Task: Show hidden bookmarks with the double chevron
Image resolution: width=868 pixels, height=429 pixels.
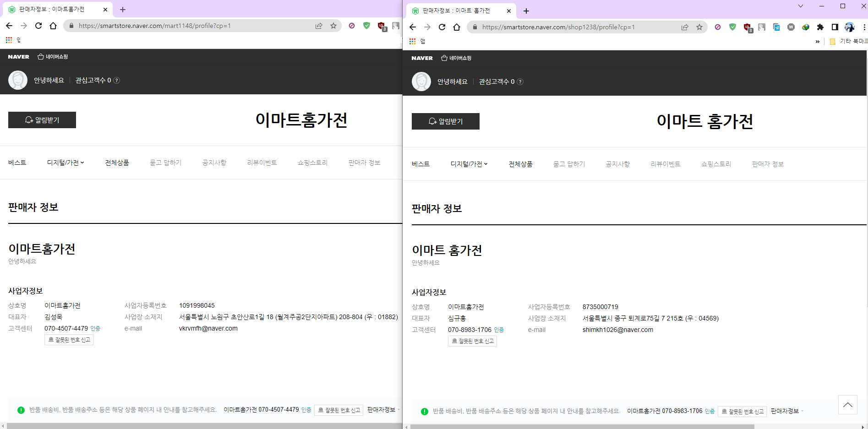Action: click(x=818, y=42)
